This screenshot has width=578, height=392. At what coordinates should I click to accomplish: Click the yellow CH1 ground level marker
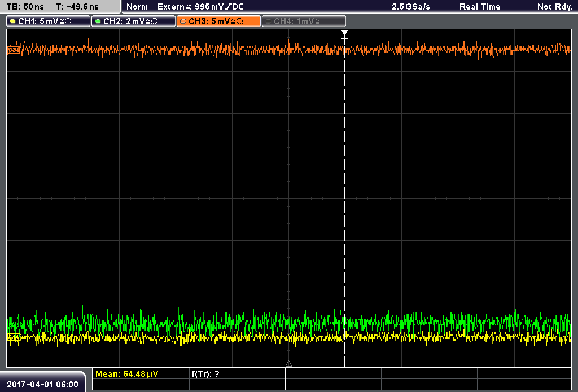(14, 337)
